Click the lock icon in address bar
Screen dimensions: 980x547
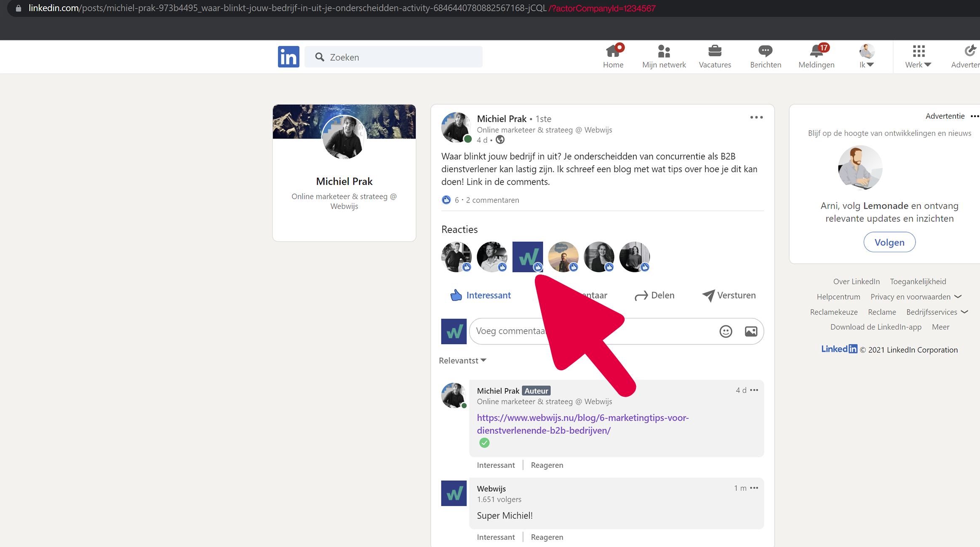[18, 8]
